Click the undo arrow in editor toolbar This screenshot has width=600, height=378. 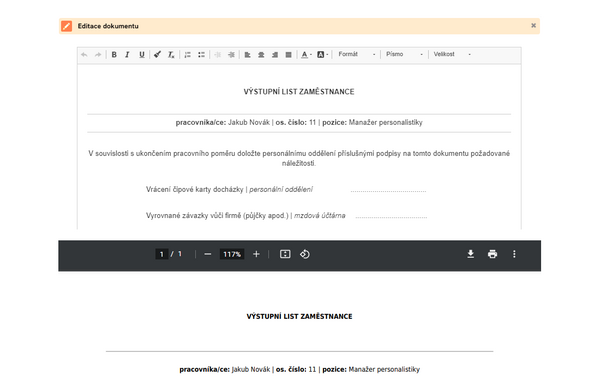coord(84,55)
